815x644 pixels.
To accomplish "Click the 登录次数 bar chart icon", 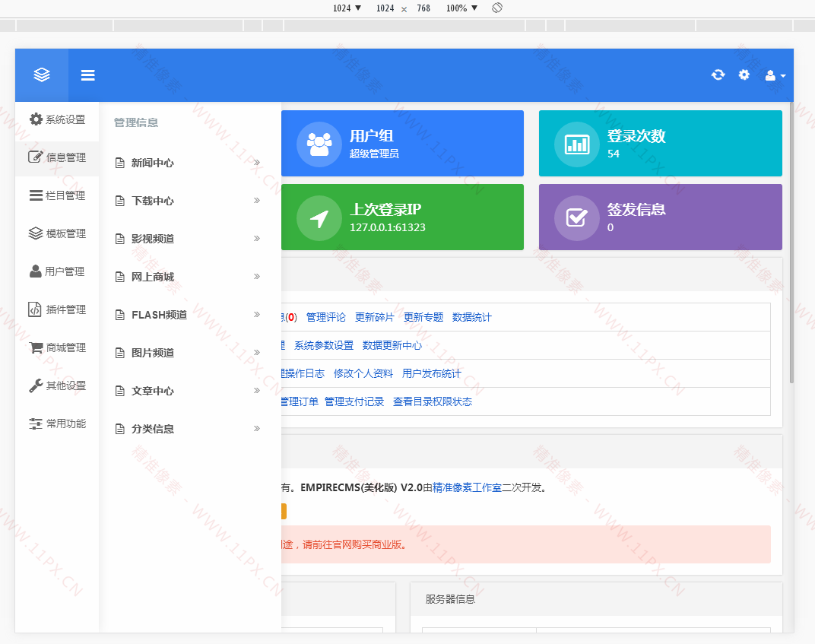I will (x=577, y=144).
